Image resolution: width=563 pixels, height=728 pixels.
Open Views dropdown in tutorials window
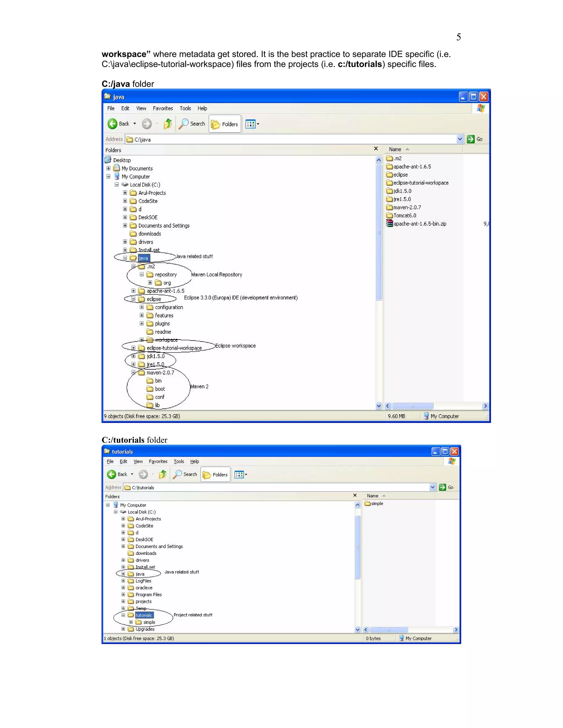[241, 475]
